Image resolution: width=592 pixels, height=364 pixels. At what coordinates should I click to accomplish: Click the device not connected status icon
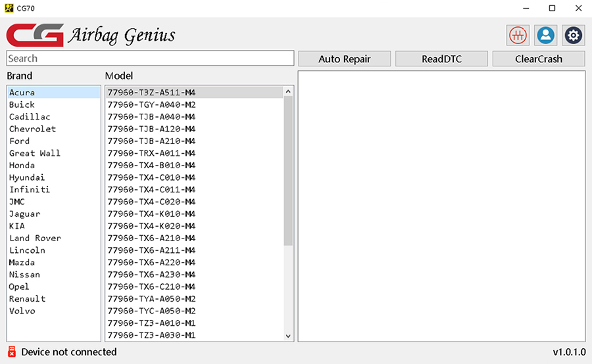[x=12, y=352]
